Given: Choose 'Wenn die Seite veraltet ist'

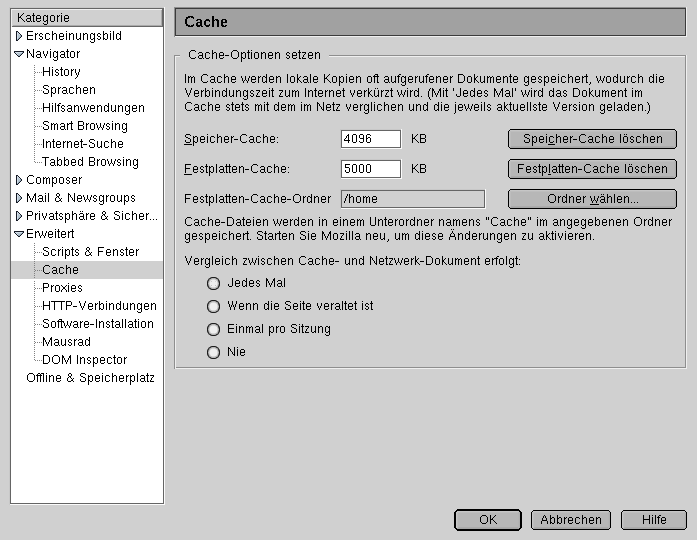Looking at the screenshot, I should [213, 306].
